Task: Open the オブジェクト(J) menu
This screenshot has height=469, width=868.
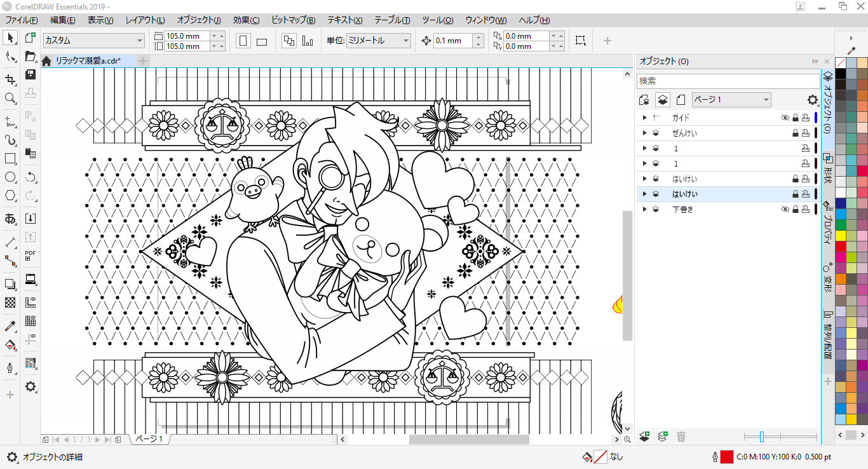Action: (199, 20)
